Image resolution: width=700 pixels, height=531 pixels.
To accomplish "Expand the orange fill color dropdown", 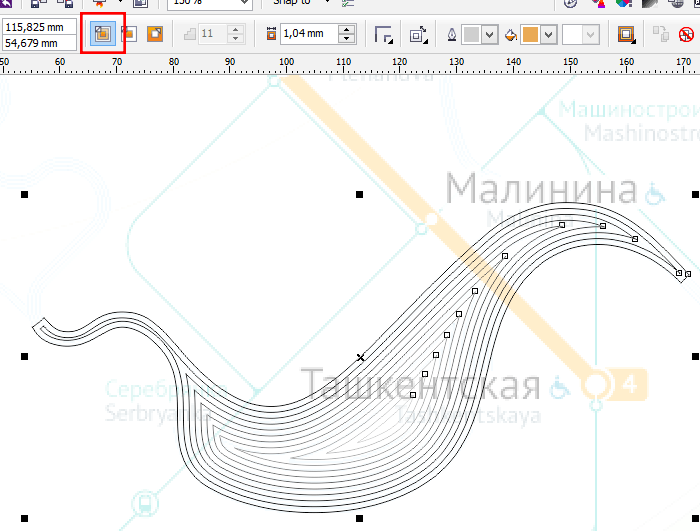I will [x=548, y=35].
